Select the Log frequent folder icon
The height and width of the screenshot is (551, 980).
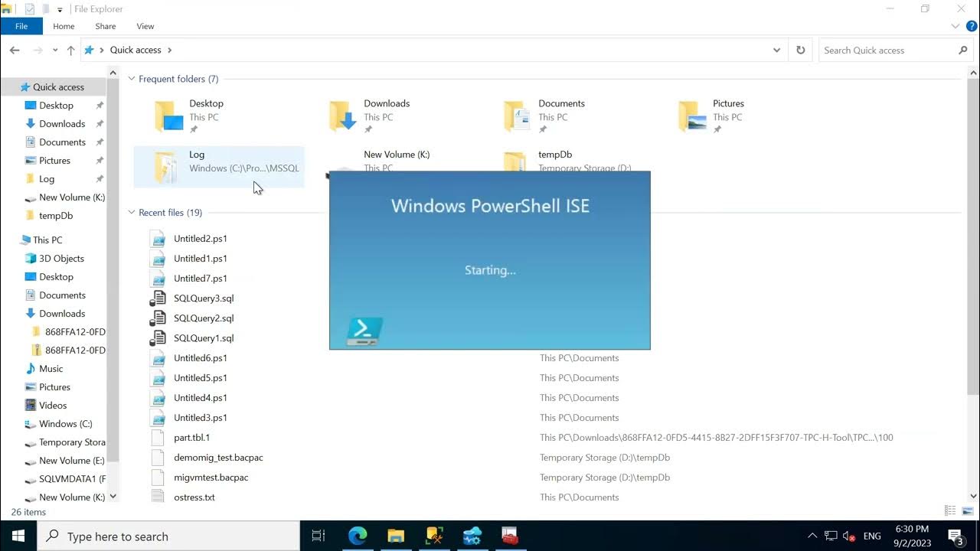(x=168, y=167)
